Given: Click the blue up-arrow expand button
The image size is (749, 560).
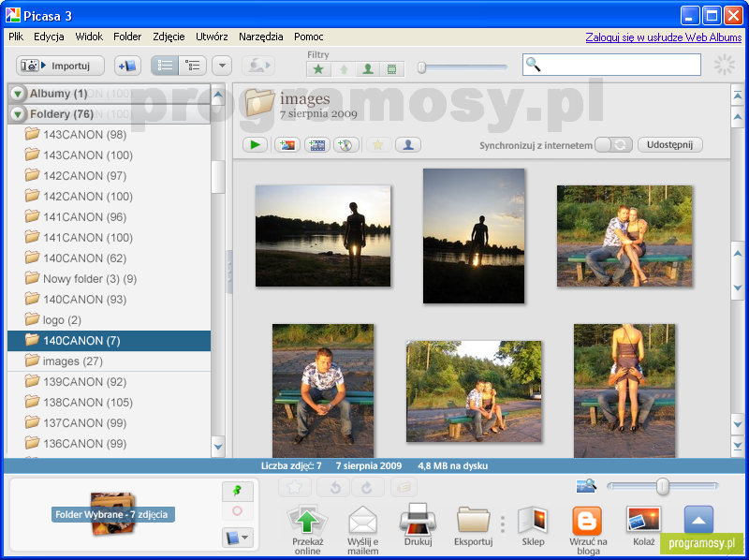Looking at the screenshot, I should (698, 520).
